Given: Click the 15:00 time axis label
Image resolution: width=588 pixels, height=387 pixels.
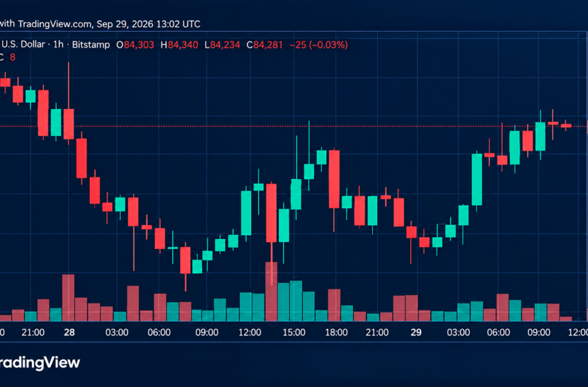Looking at the screenshot, I should pos(294,332).
